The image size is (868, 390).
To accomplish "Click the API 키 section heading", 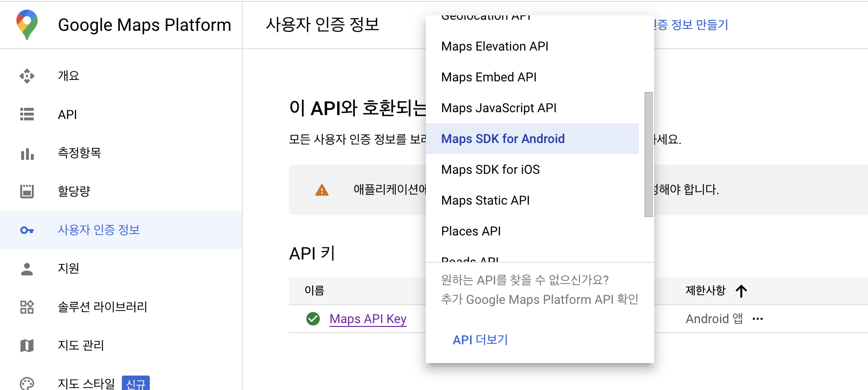I will [312, 253].
